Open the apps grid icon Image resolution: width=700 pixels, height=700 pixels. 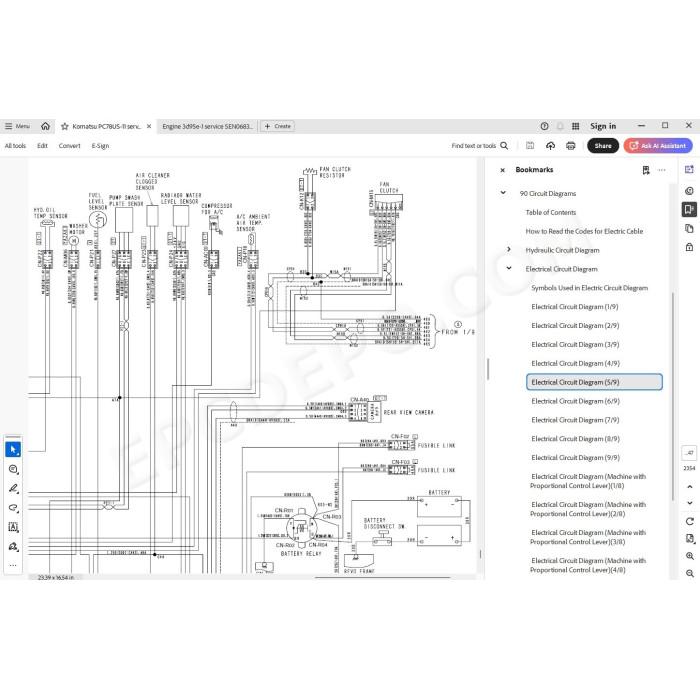pyautogui.click(x=575, y=126)
